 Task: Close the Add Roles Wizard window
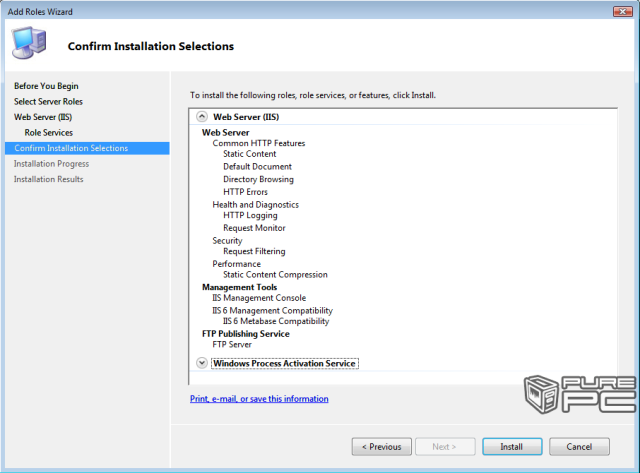[623, 11]
